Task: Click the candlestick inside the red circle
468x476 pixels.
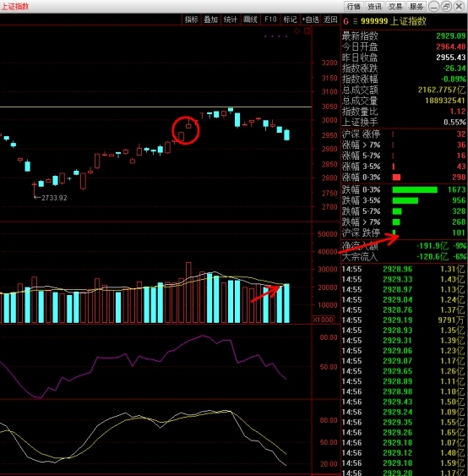Action: (x=188, y=124)
